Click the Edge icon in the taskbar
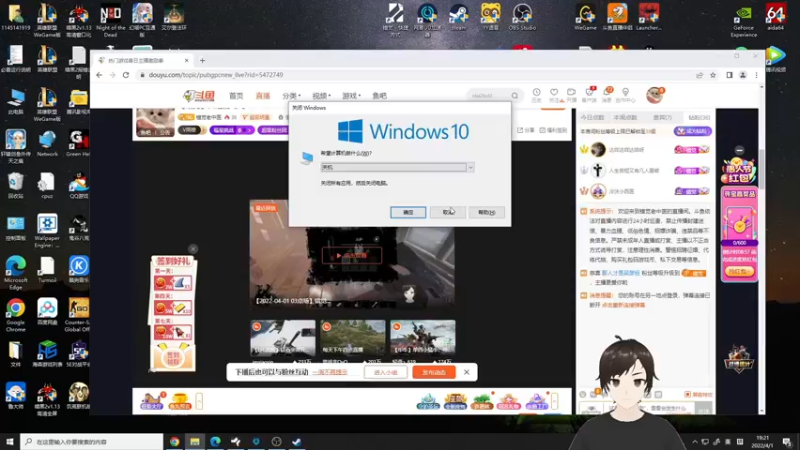The image size is (800, 450). pos(215,442)
